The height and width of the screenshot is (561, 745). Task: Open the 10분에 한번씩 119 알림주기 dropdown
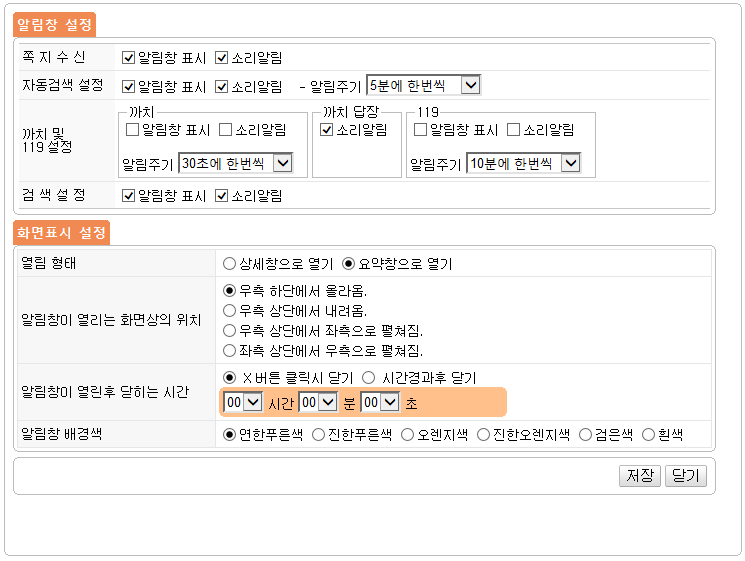coord(524,162)
